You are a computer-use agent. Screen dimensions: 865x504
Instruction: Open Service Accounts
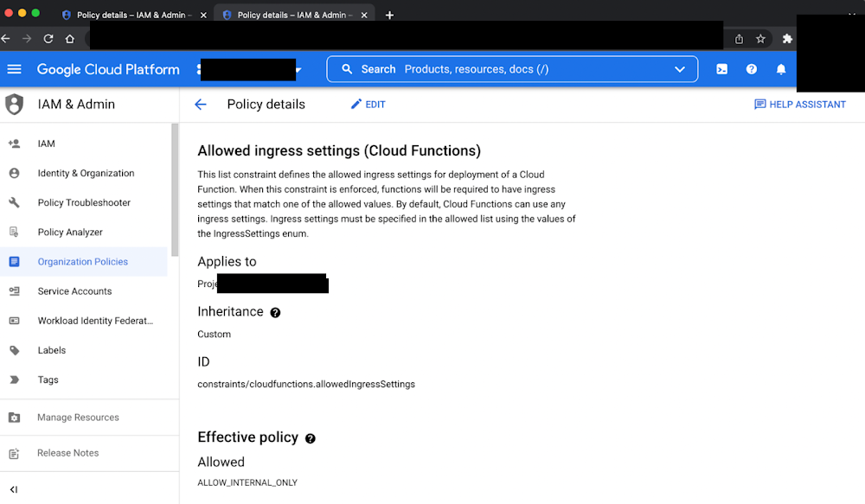click(84, 291)
